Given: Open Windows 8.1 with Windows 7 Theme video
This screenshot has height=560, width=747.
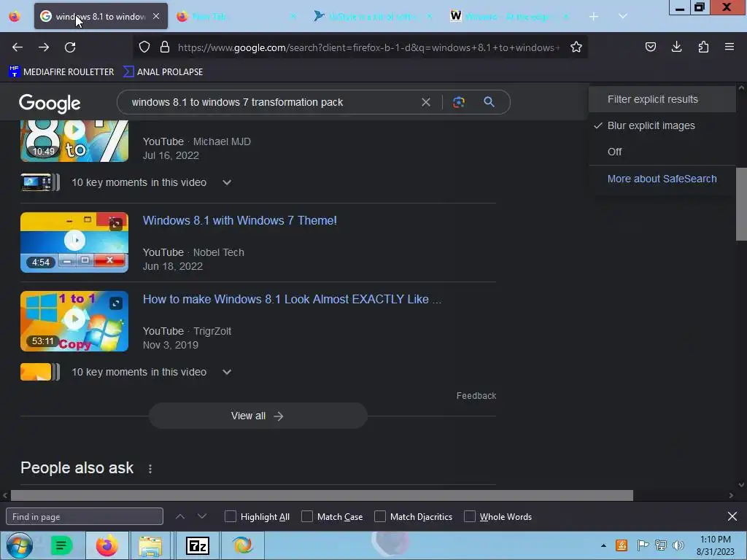Looking at the screenshot, I should (239, 220).
